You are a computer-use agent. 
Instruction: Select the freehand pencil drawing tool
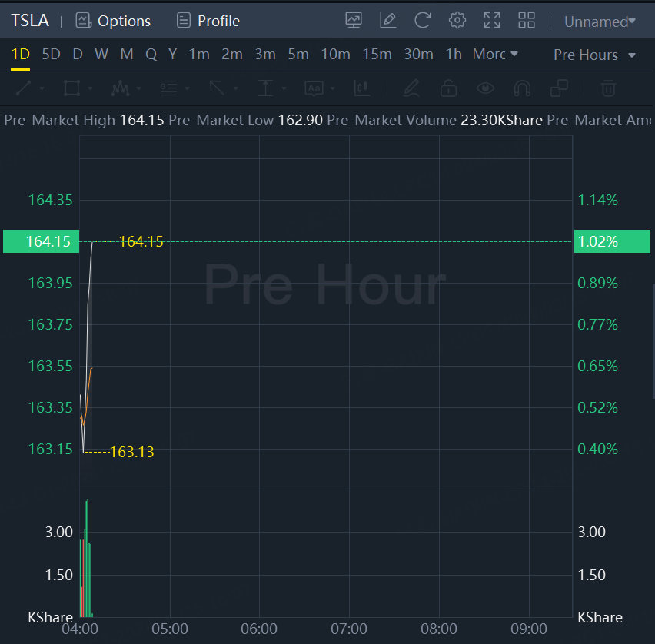[411, 88]
